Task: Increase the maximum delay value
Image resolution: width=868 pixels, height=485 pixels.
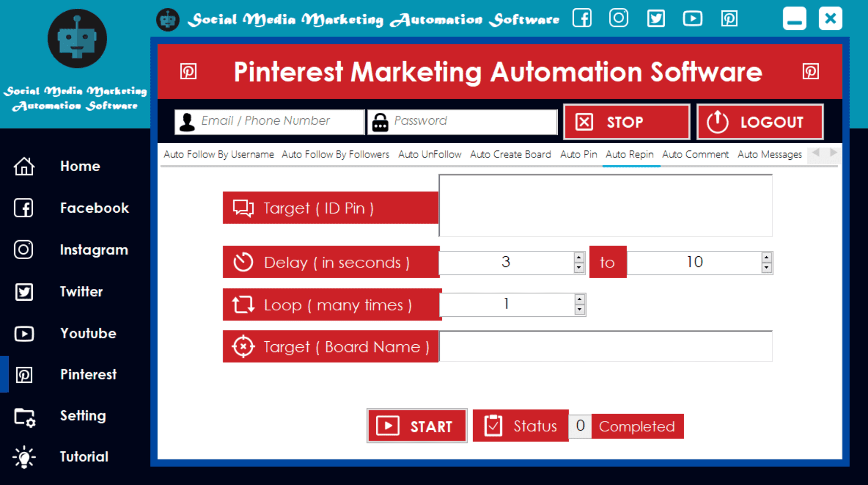Action: [766, 257]
